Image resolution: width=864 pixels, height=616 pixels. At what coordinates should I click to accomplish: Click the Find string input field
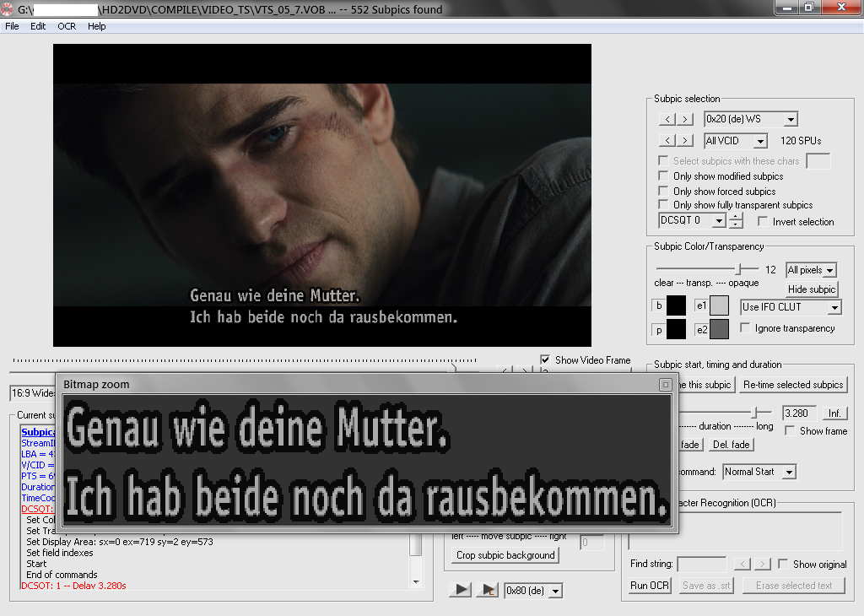coord(702,565)
